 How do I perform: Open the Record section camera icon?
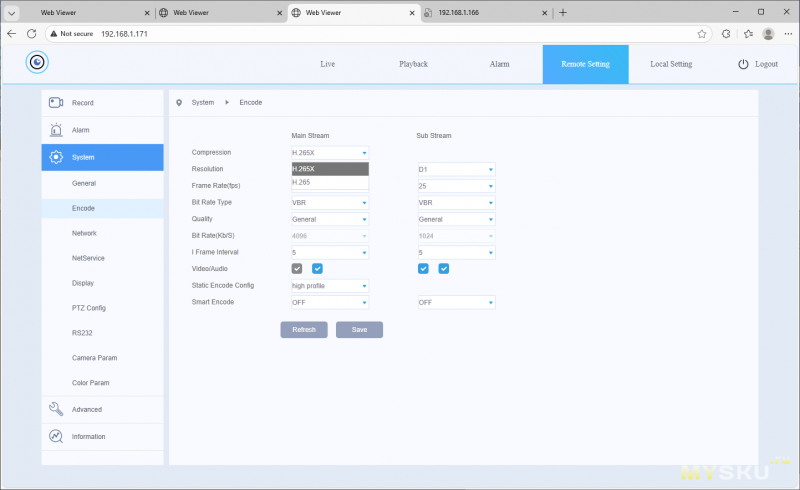pos(56,103)
